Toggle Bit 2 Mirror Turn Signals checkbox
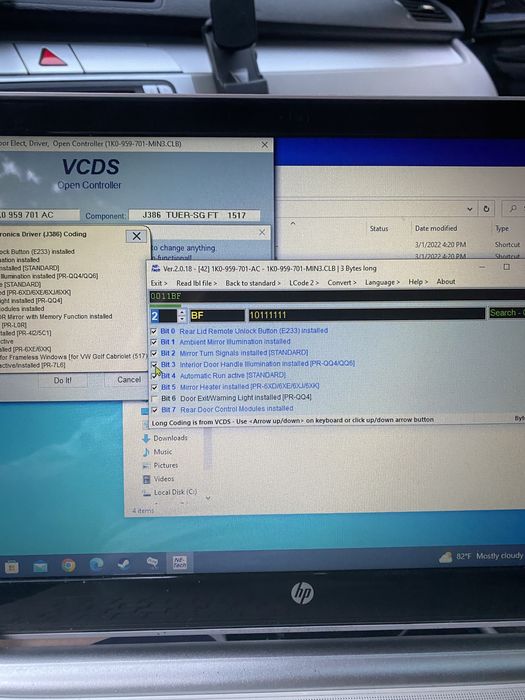The height and width of the screenshot is (700, 525). click(154, 353)
